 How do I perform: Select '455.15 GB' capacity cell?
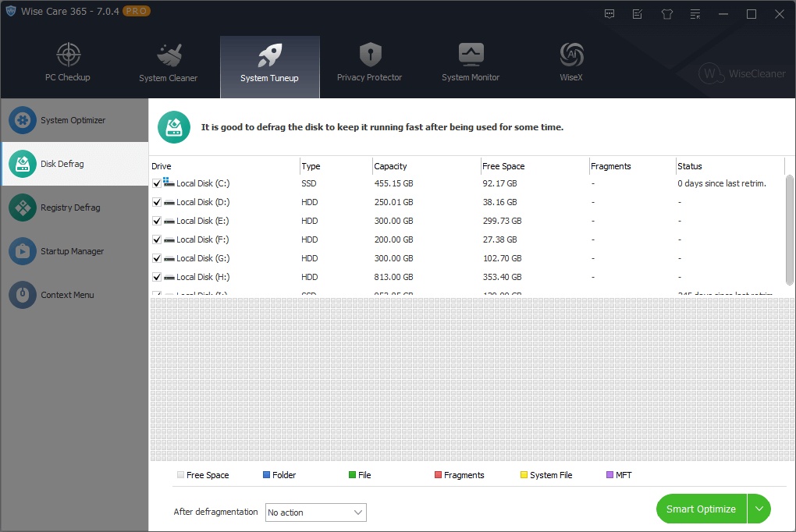pos(394,184)
